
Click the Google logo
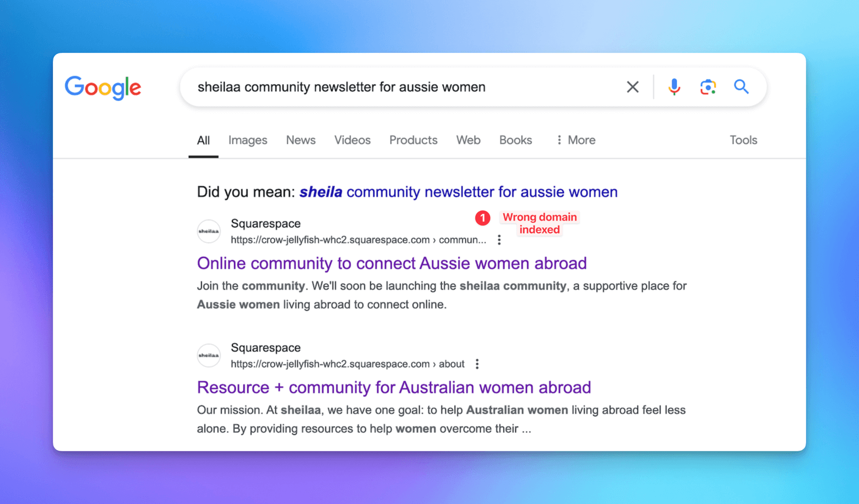point(103,87)
